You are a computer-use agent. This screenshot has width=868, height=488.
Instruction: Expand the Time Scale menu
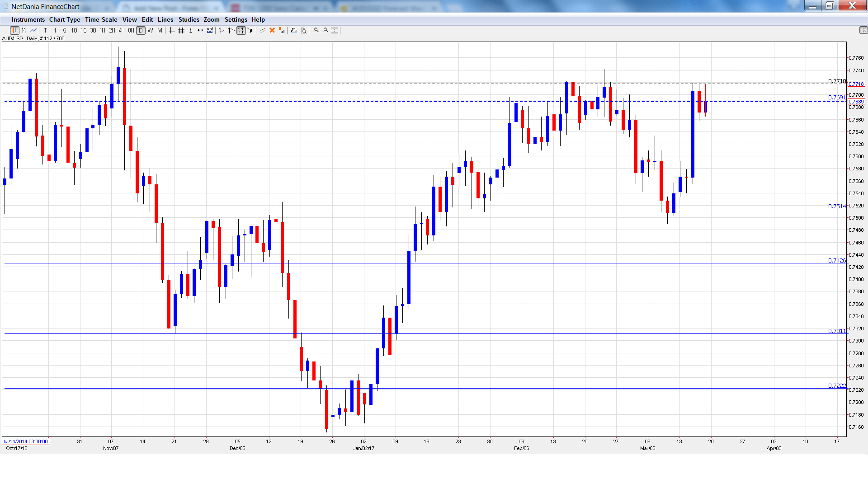pyautogui.click(x=101, y=19)
